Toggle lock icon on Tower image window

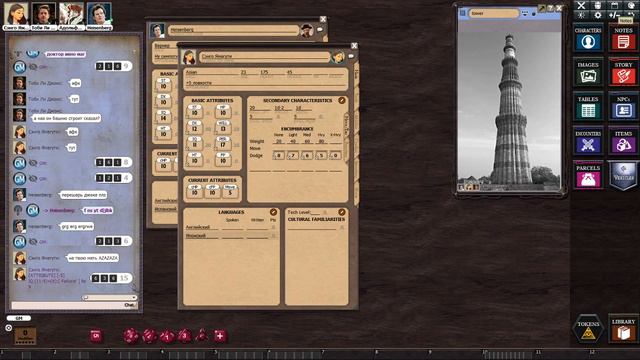point(533,14)
